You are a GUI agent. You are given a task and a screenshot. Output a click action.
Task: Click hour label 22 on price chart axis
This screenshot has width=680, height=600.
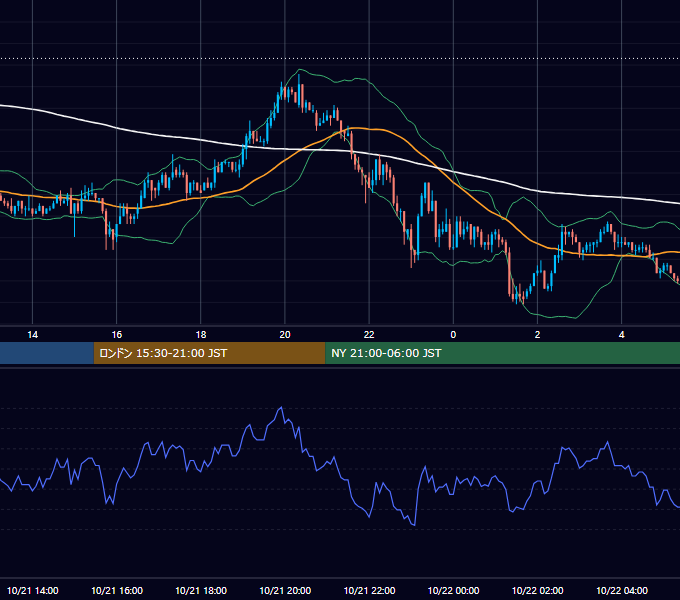click(369, 335)
